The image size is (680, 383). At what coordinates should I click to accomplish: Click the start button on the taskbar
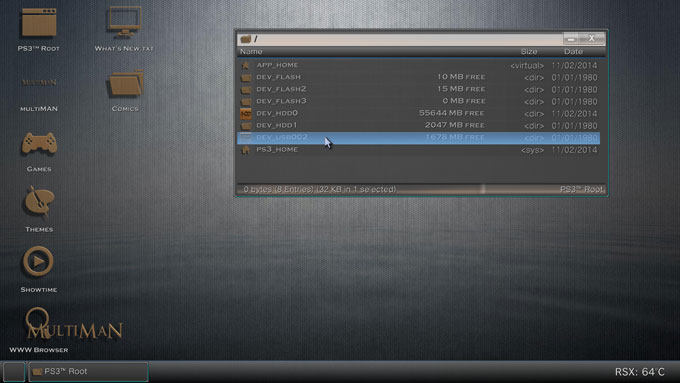(13, 372)
